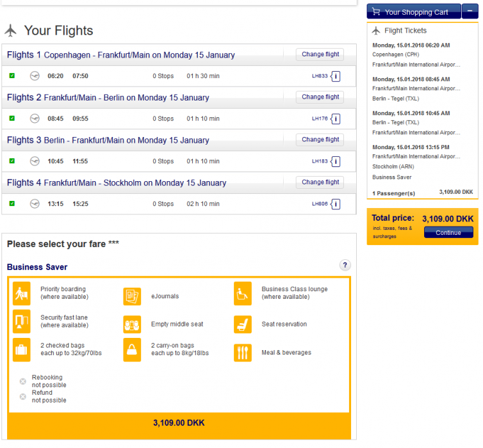Toggle checkbox for 08:45 Frankfurt-Berlin flight
The height and width of the screenshot is (448, 483).
click(x=12, y=118)
